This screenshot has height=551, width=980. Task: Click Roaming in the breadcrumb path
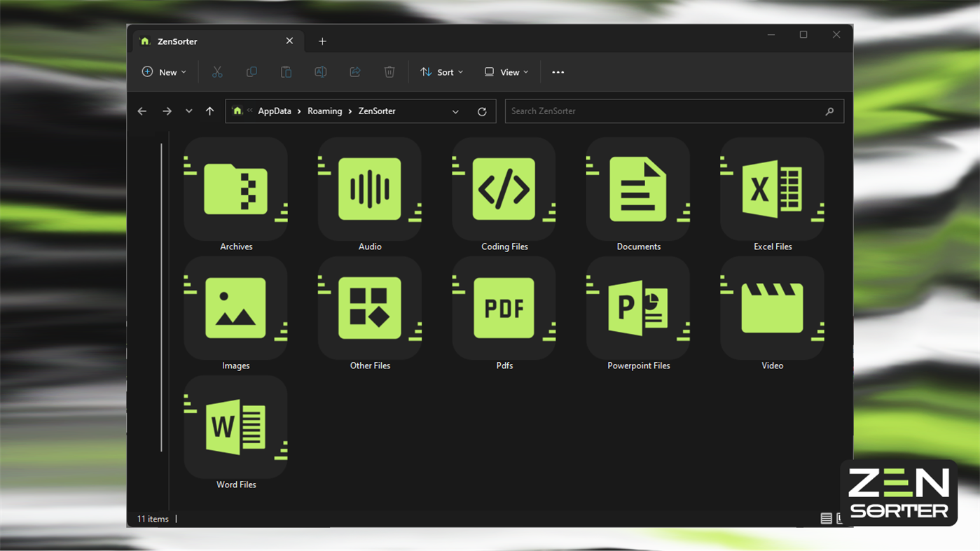coord(324,111)
